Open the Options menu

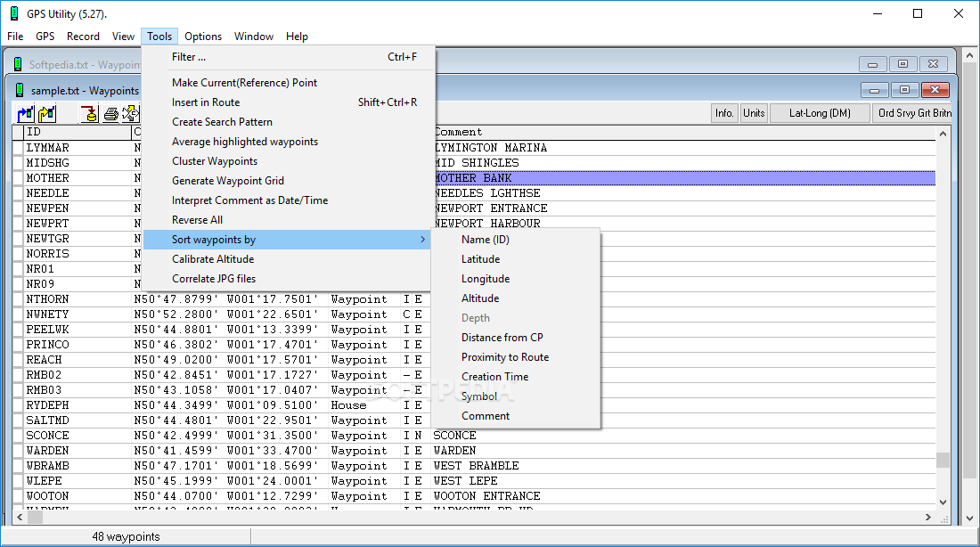pos(203,37)
